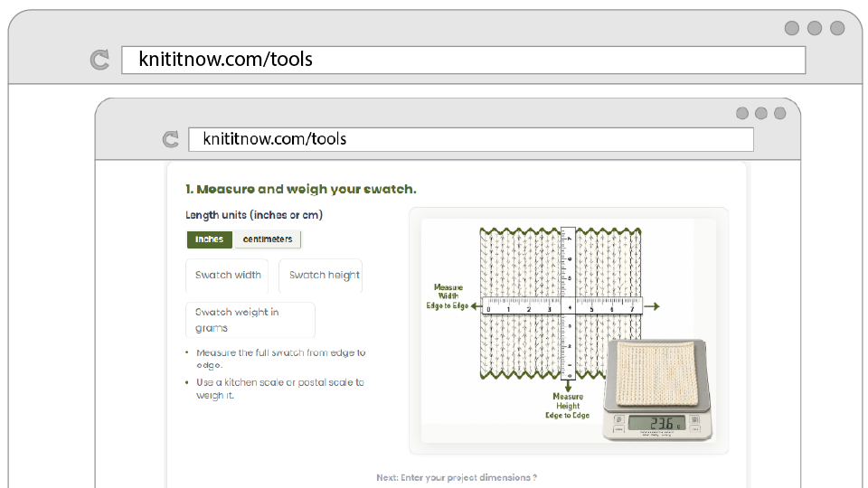Image resolution: width=868 pixels, height=488 pixels.
Task: Click the 'Measure Height Edge to Edge' label
Action: pos(568,406)
